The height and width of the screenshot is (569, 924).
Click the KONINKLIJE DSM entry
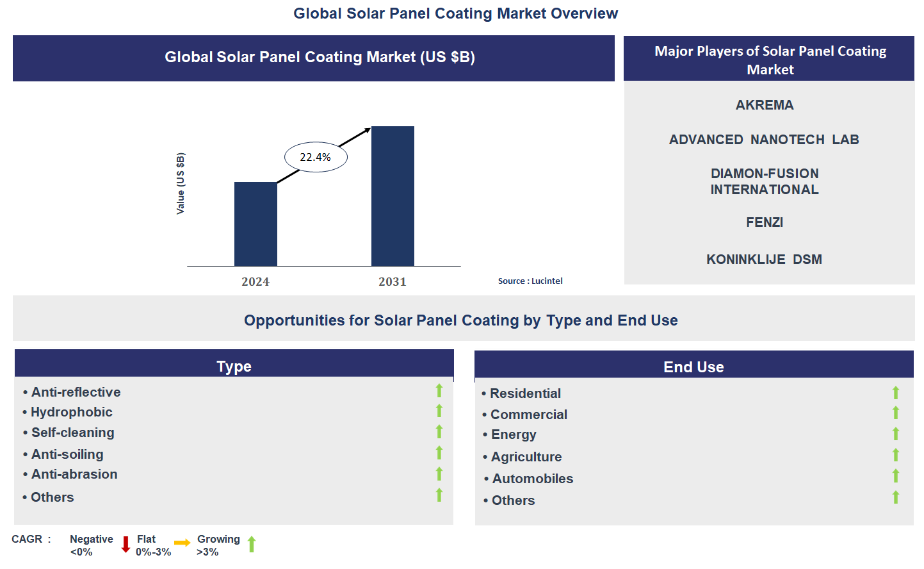pyautogui.click(x=764, y=260)
